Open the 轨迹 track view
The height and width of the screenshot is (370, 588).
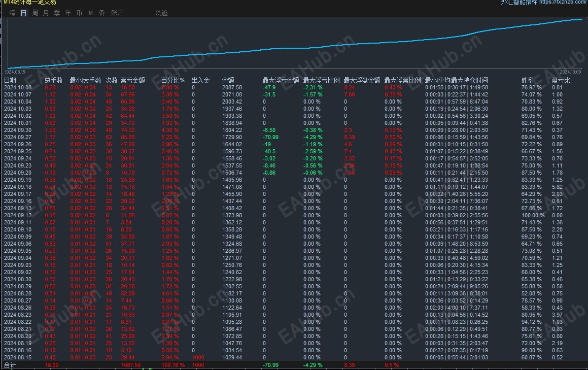pyautogui.click(x=161, y=13)
